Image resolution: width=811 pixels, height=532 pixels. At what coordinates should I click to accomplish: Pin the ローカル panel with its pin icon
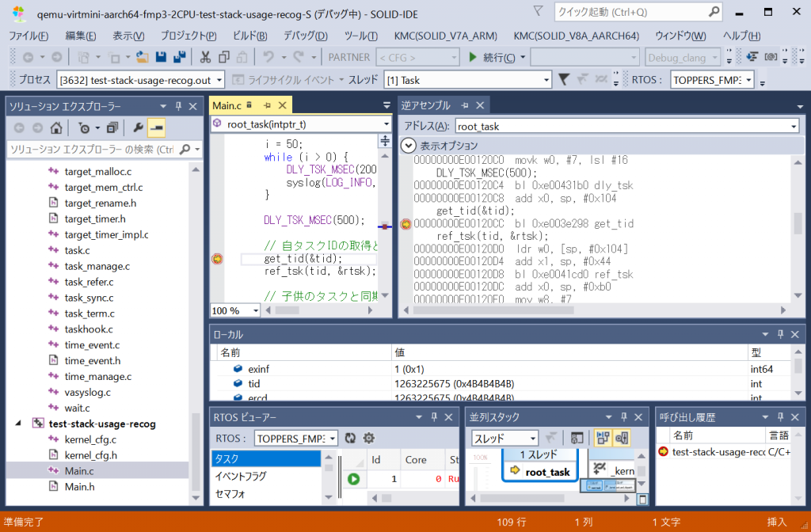780,333
